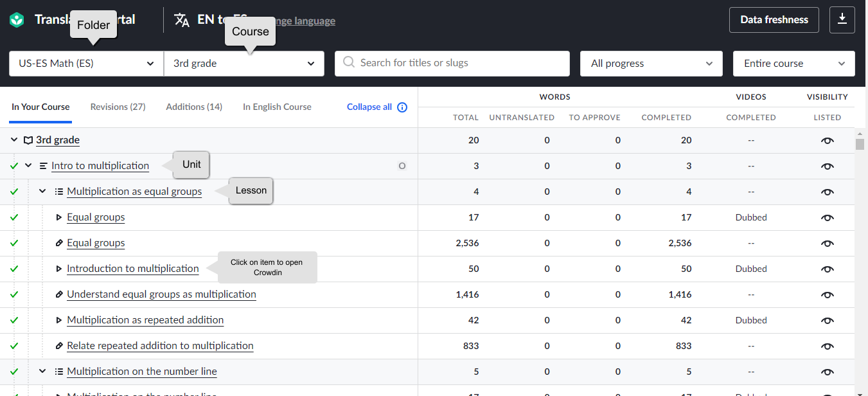Toggle visibility eye for Multiplication as repeated addition

(x=828, y=320)
